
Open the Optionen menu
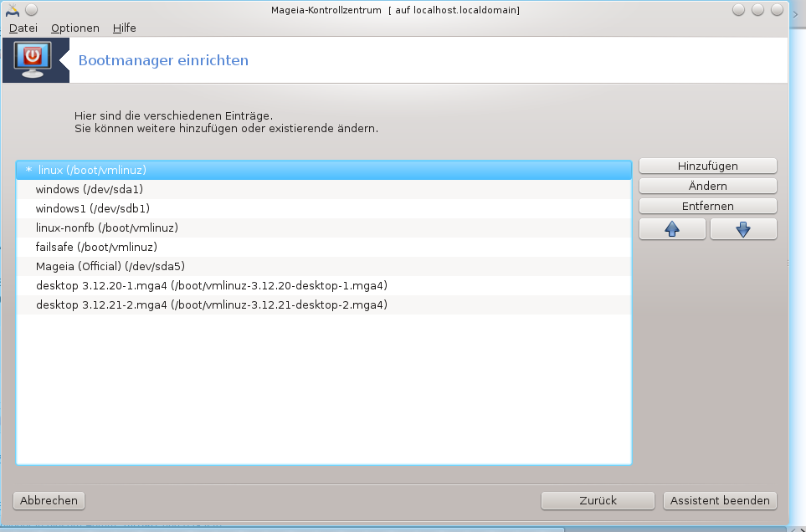tap(75, 28)
